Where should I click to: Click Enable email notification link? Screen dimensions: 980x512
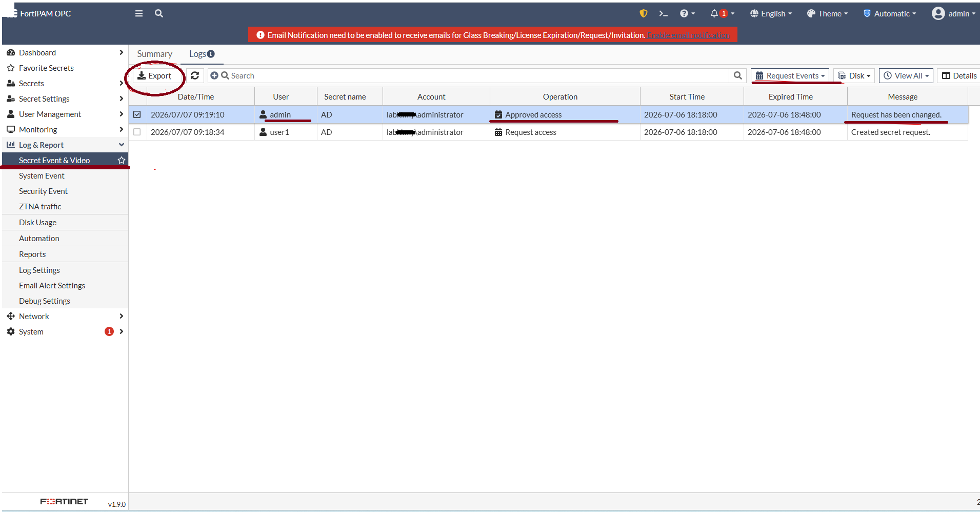tap(688, 35)
